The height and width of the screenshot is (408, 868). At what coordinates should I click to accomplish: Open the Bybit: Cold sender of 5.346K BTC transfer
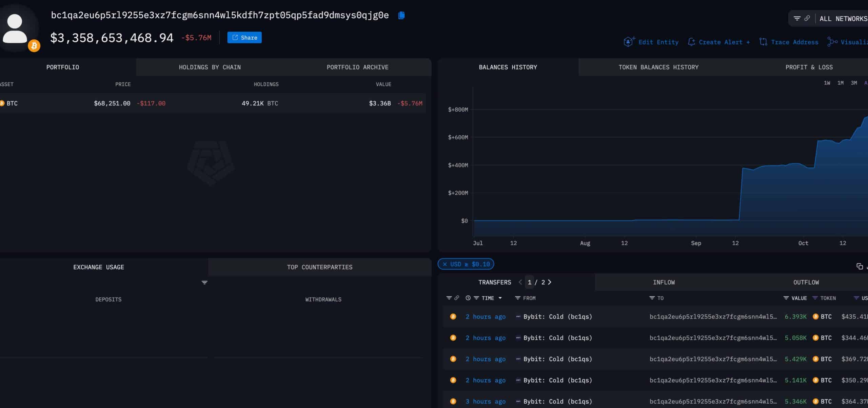(557, 401)
